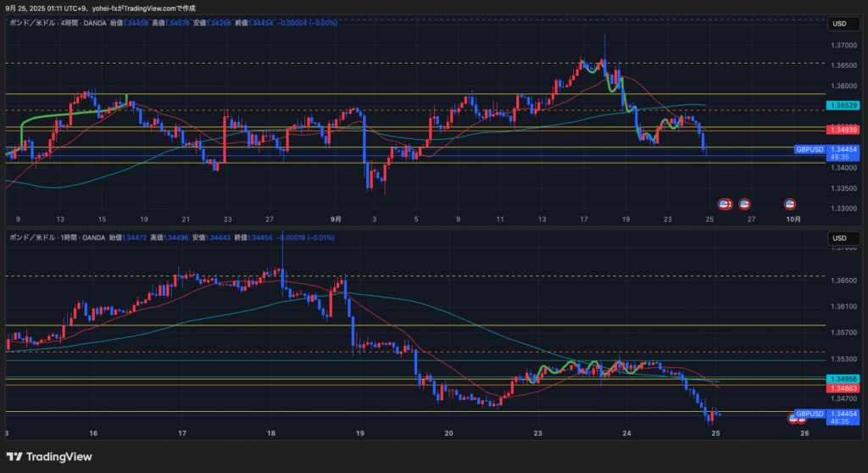Image resolution: width=868 pixels, height=473 pixels.
Task: Click the ポンド/米ドル 1時間 chart title
Action: tap(53, 238)
